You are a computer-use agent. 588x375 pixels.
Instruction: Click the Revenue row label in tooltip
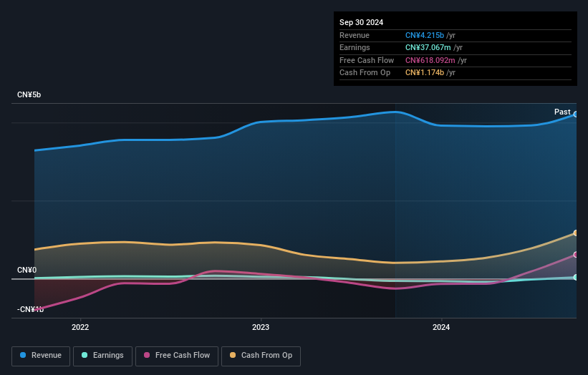355,35
